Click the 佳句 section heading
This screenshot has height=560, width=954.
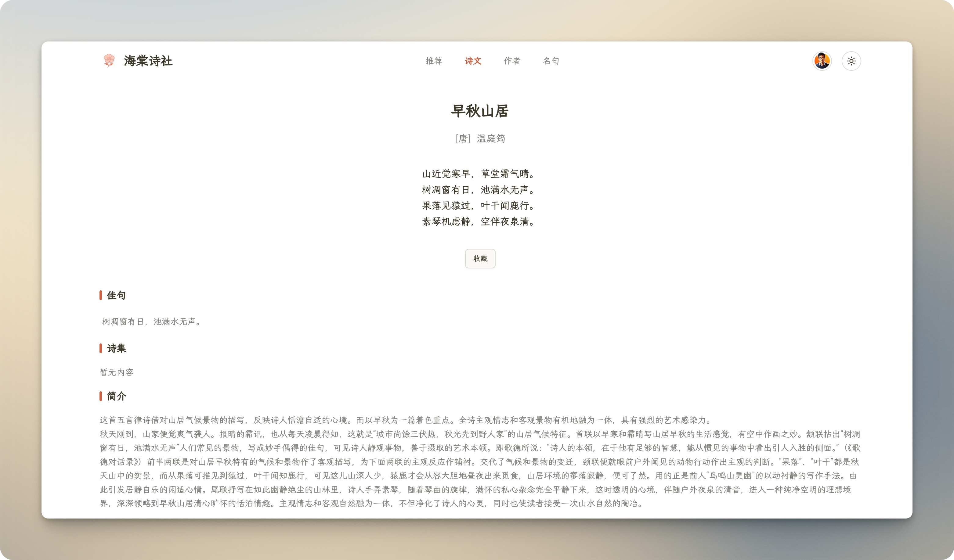click(x=116, y=295)
